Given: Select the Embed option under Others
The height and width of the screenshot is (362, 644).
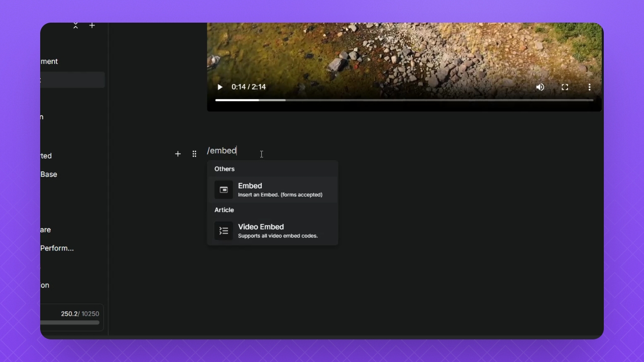Looking at the screenshot, I should (272, 190).
